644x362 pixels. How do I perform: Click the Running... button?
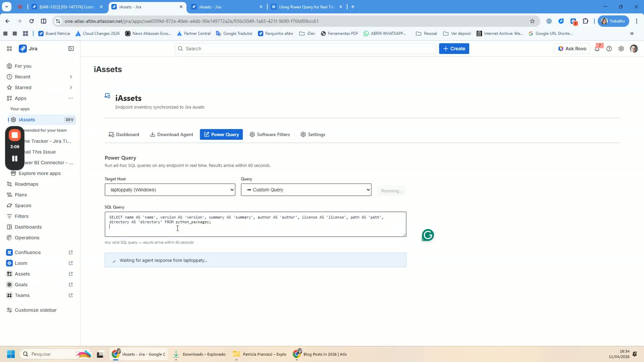coord(392,191)
